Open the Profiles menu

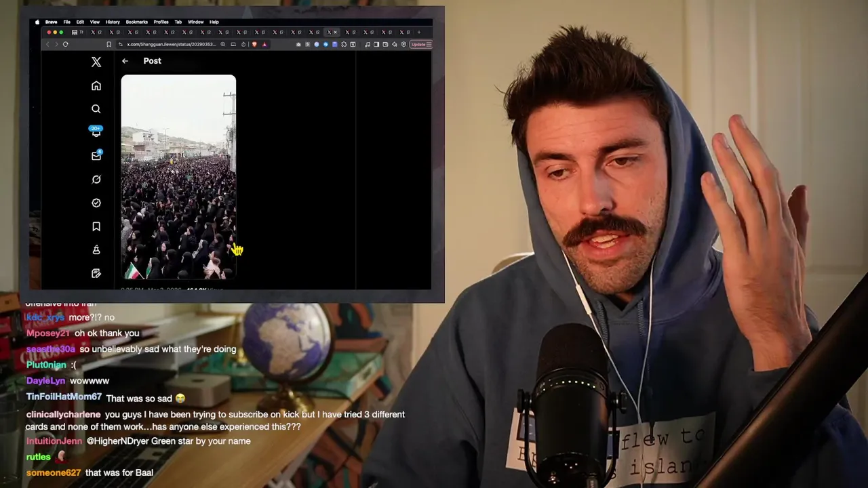point(161,22)
